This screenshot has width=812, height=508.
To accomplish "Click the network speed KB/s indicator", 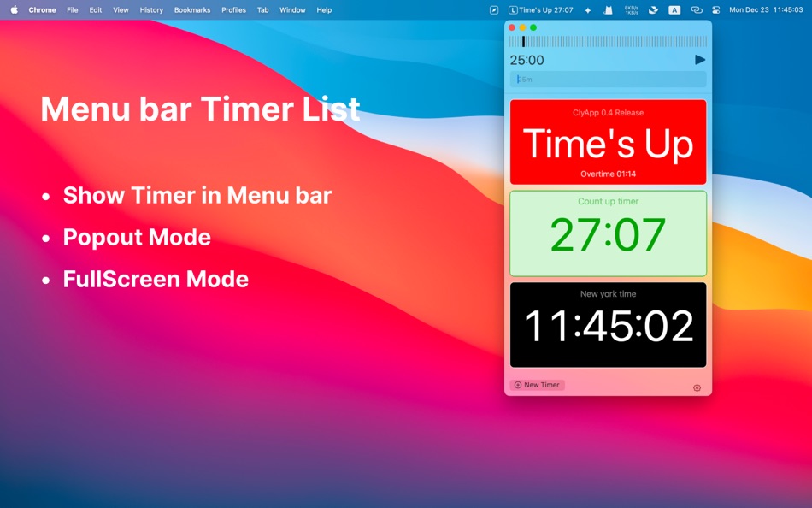I will coord(632,10).
